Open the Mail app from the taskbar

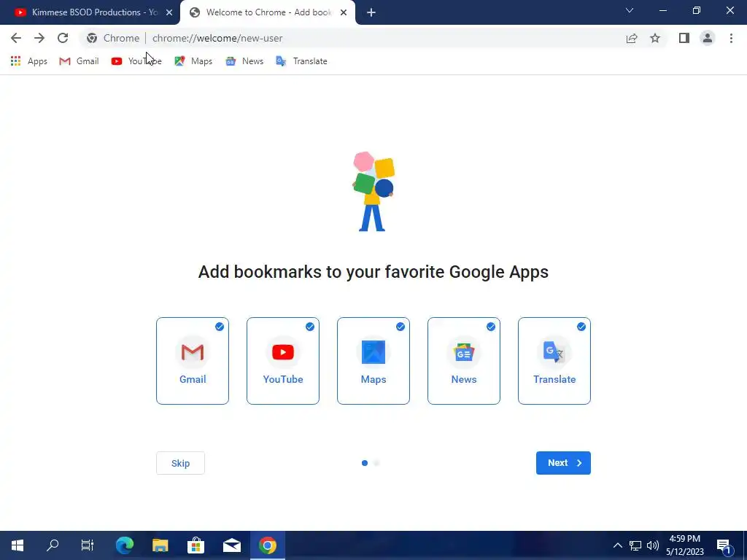[x=232, y=545]
